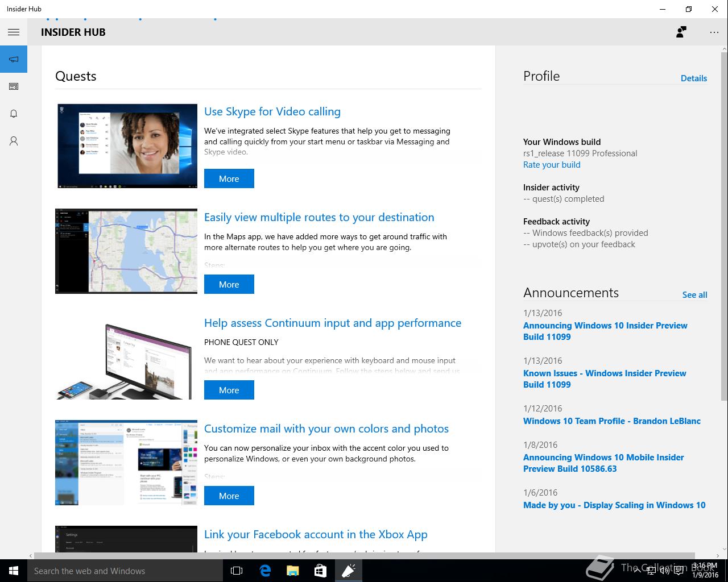Screen dimensions: 728x582
Task: Open File Explorer from the taskbar
Action: click(x=292, y=571)
